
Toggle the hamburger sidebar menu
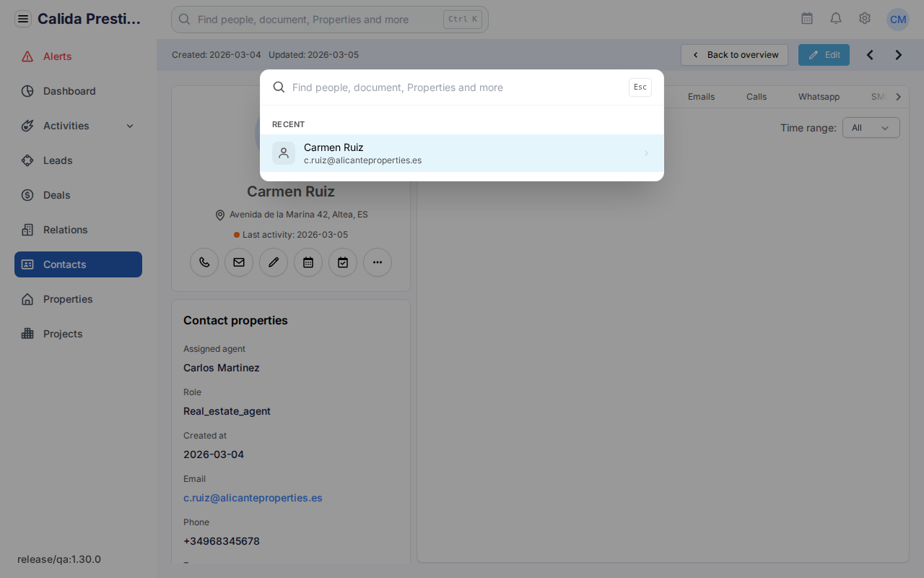(x=23, y=19)
